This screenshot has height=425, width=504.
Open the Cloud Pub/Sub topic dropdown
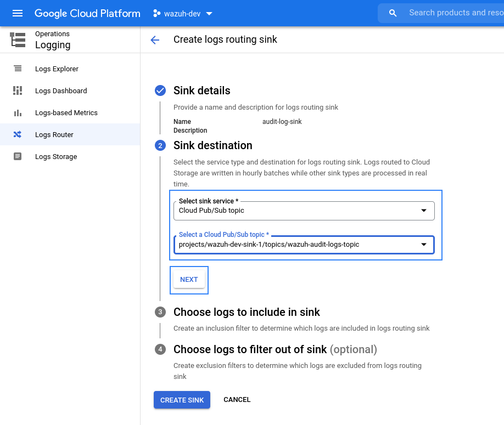tap(304, 245)
